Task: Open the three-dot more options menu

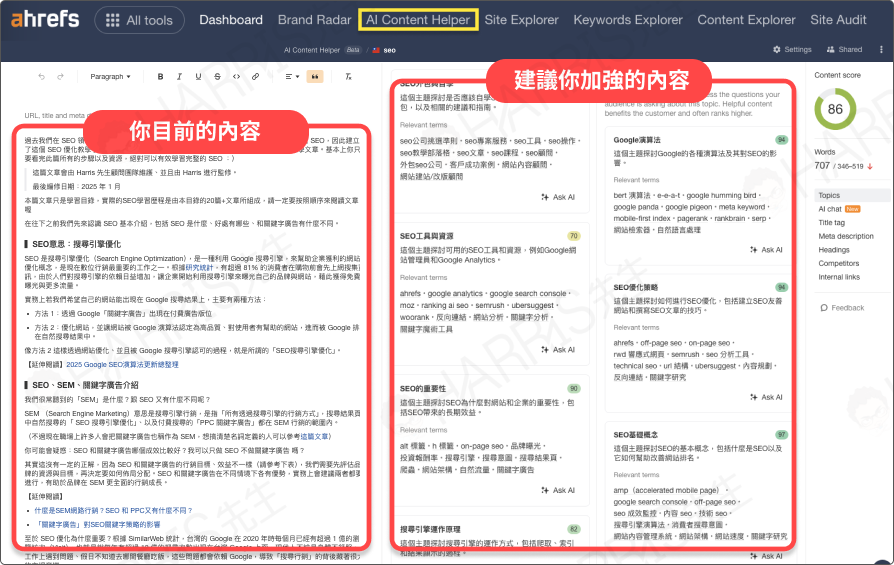Action: (881, 50)
